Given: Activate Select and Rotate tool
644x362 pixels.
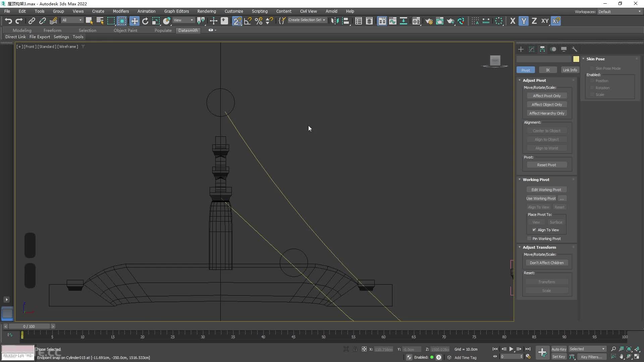Looking at the screenshot, I should 145,21.
